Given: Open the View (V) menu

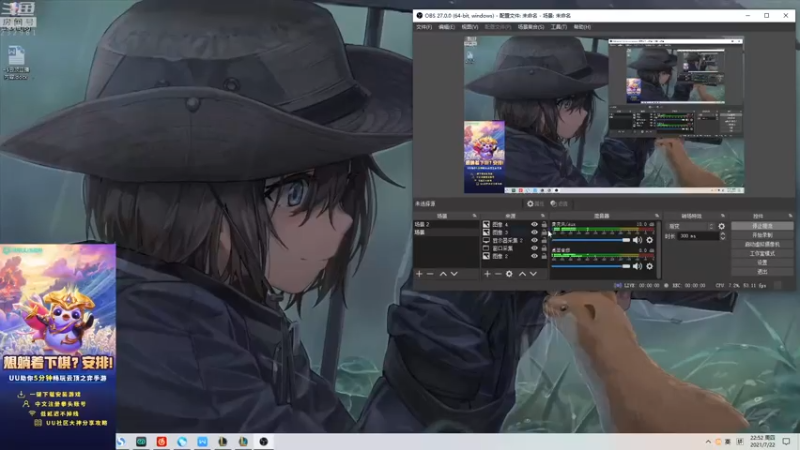Looking at the screenshot, I should click(x=470, y=27).
